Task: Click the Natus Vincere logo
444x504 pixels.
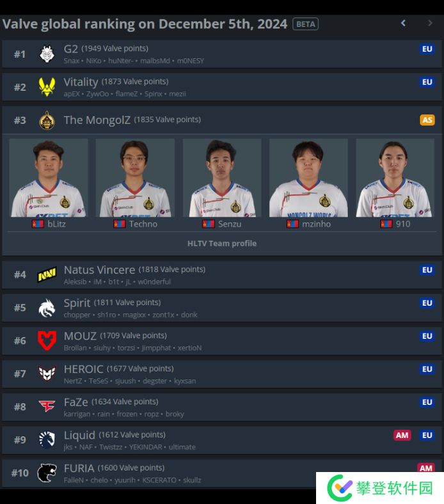Action: pyautogui.click(x=47, y=275)
